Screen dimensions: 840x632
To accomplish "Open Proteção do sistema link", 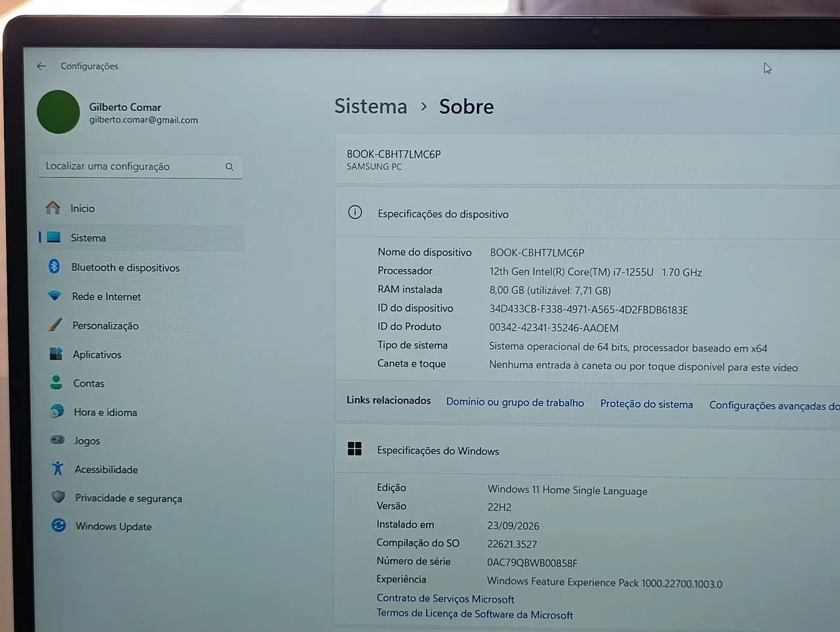I will [646, 404].
